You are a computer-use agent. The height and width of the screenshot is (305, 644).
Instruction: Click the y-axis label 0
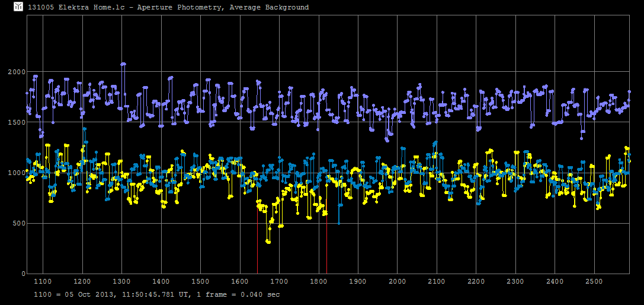[x=24, y=274]
